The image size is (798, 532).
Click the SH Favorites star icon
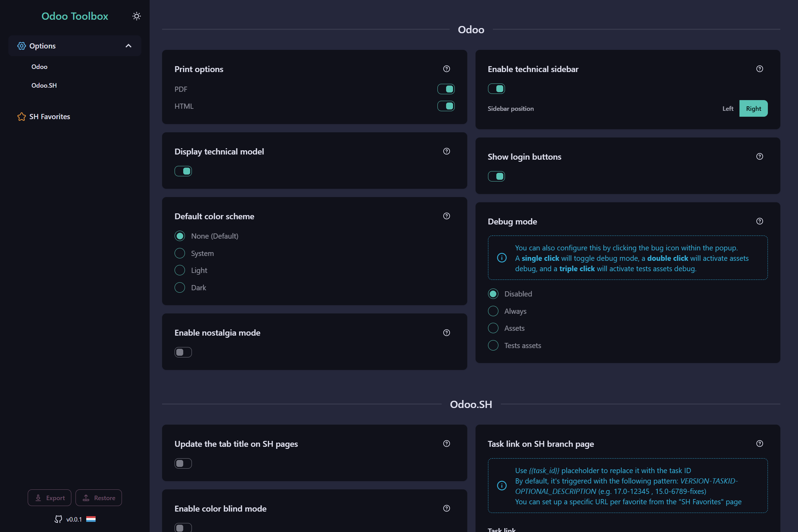21,117
